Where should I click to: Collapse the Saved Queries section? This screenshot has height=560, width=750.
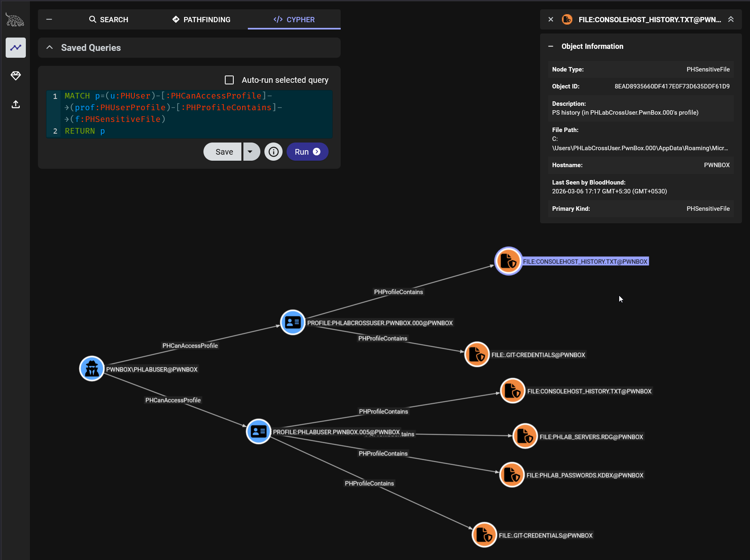tap(50, 48)
